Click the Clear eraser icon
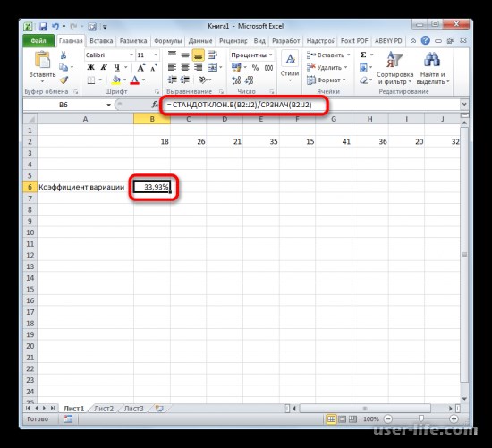 coord(363,80)
